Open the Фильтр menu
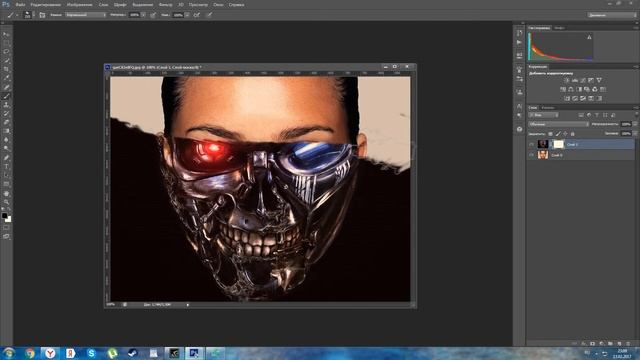The image size is (640, 360). click(x=165, y=5)
